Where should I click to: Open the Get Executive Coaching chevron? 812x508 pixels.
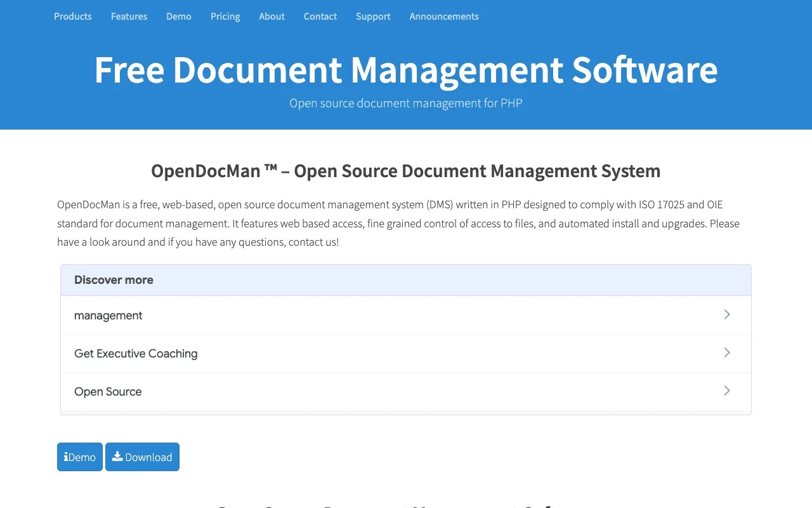tap(727, 352)
